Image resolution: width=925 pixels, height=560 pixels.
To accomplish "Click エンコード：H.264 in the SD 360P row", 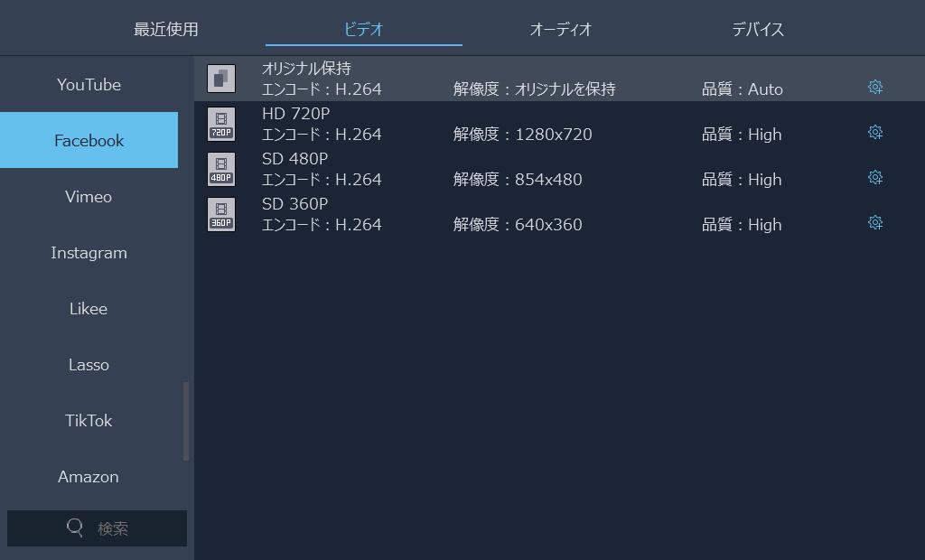I will click(322, 225).
